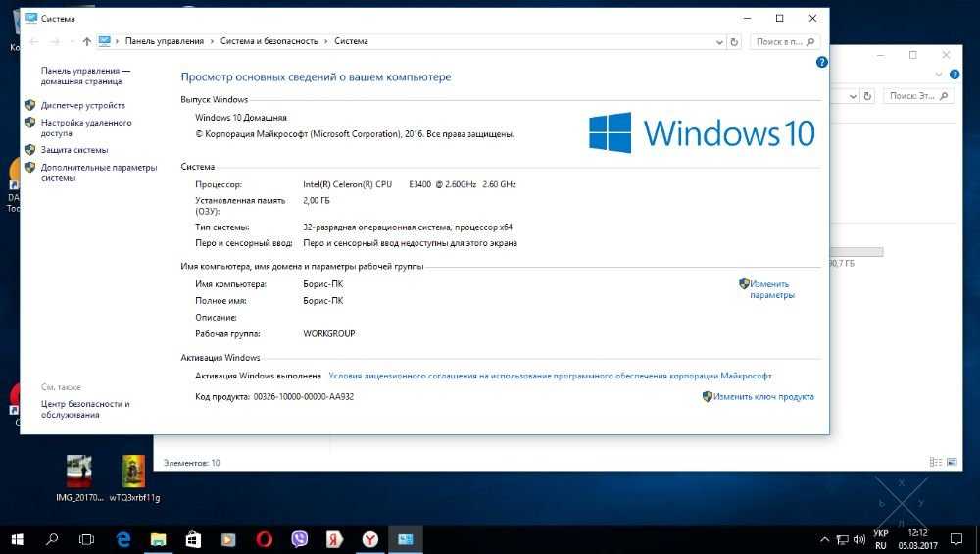Select wTQ3xrbf11g desktop image file
Screen dimensions: 980x554
133,478
